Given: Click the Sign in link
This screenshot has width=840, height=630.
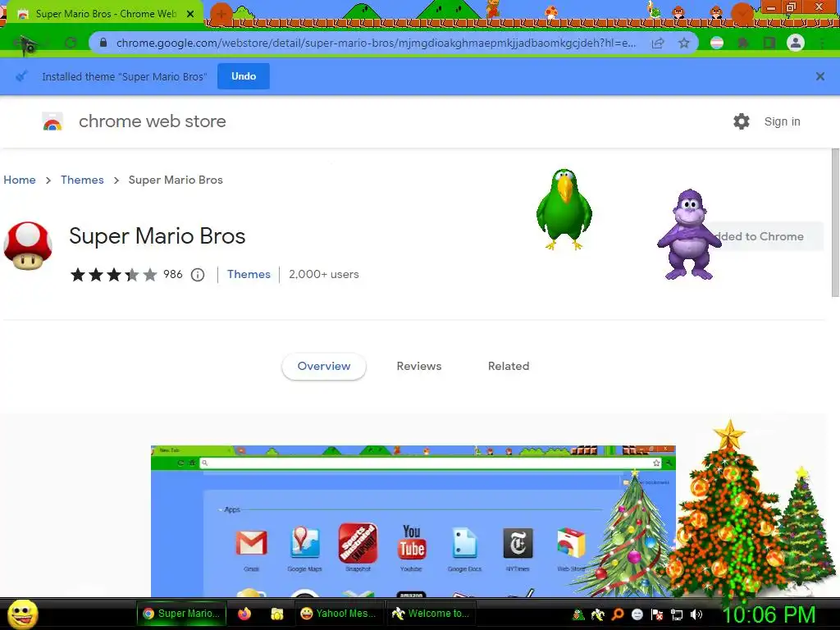Looking at the screenshot, I should click(782, 121).
